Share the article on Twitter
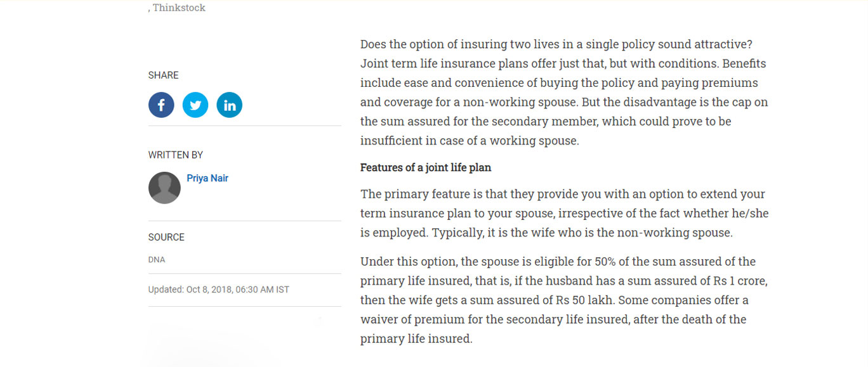The height and width of the screenshot is (367, 868). pyautogui.click(x=195, y=105)
